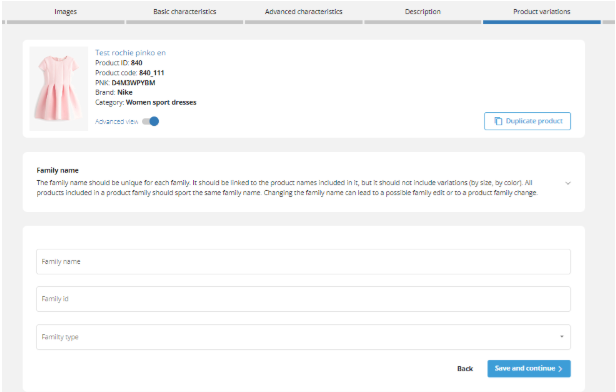Screen dimensions: 616x392
Task: Switch to Advanced characteristics tab
Action: (x=303, y=12)
